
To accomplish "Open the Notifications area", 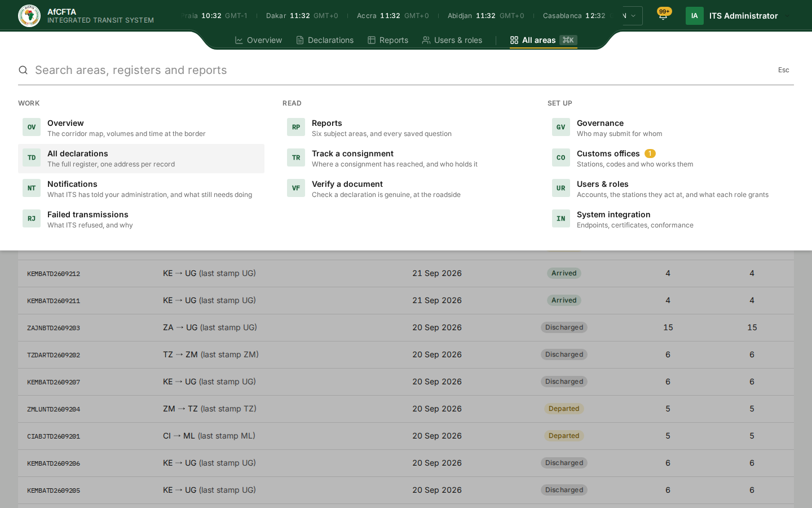I will tap(141, 189).
